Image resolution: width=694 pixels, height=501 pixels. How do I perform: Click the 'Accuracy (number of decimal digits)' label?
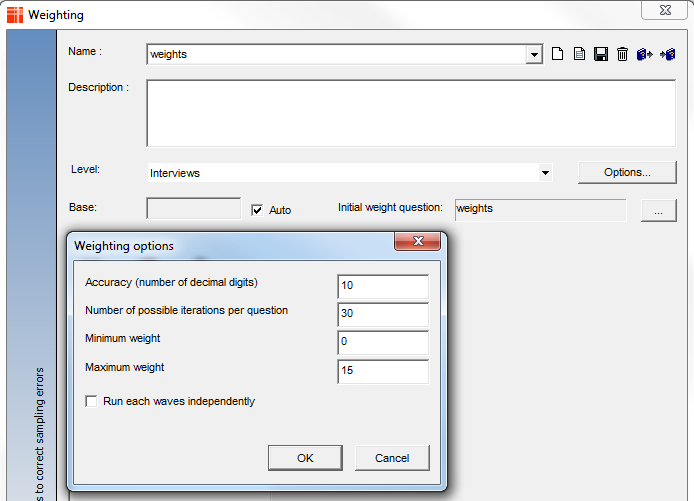171,282
